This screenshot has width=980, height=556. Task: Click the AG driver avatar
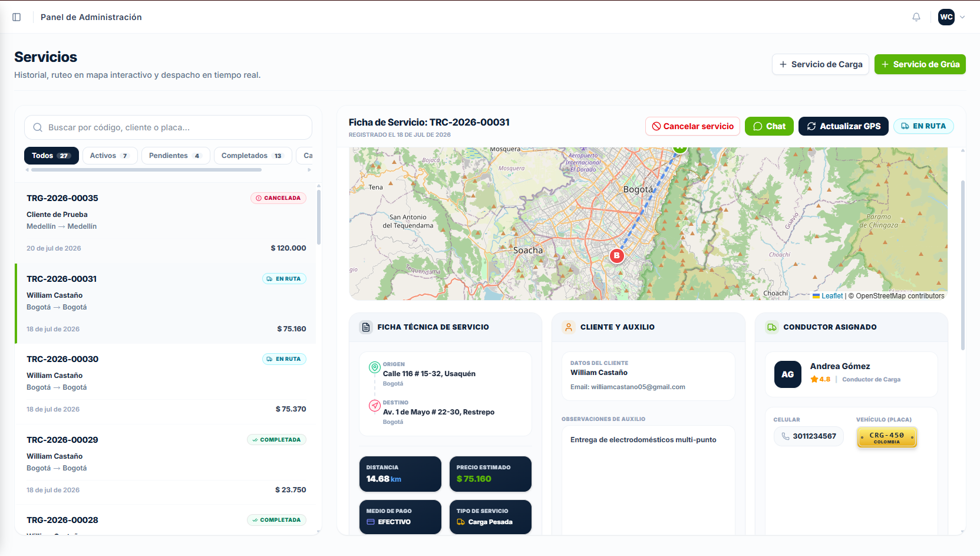[x=788, y=374]
